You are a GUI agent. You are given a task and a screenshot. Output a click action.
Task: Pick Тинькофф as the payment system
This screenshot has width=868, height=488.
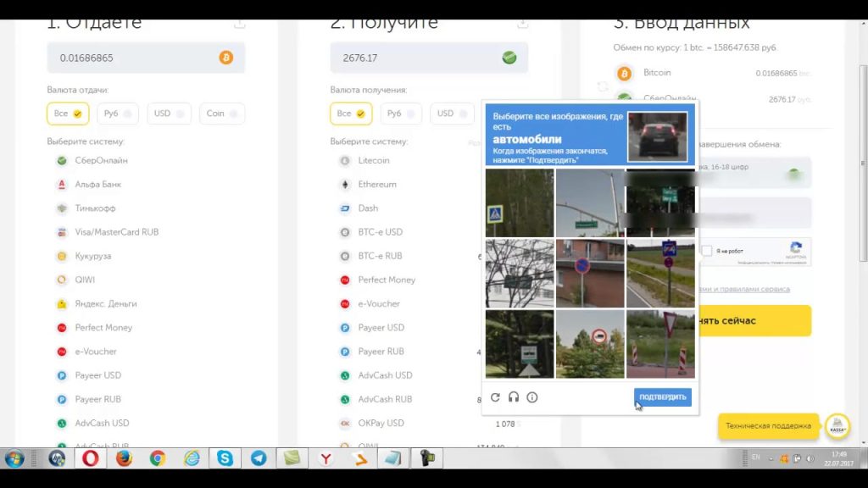[x=94, y=208]
